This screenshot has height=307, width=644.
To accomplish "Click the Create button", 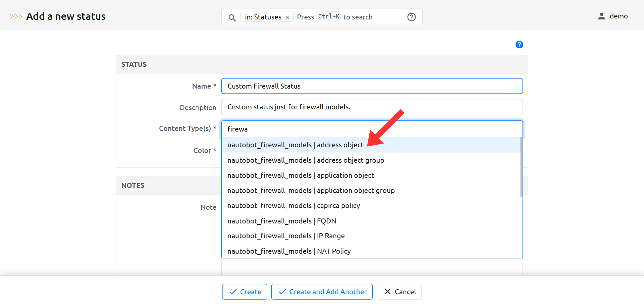I will point(245,292).
